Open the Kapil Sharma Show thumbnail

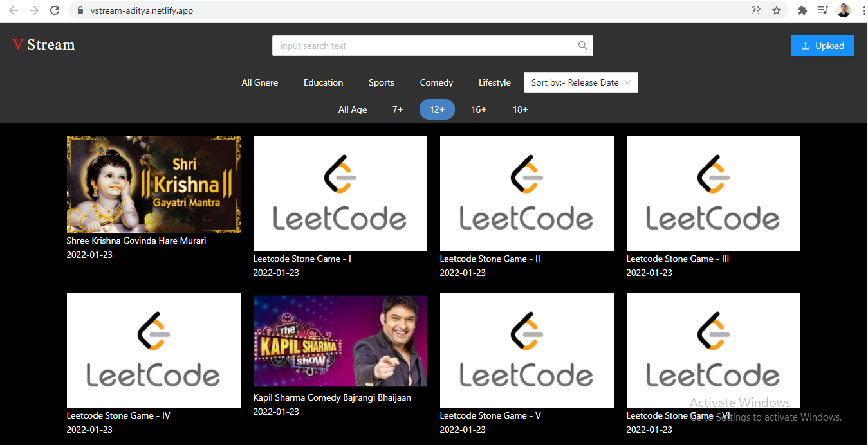pyautogui.click(x=340, y=341)
